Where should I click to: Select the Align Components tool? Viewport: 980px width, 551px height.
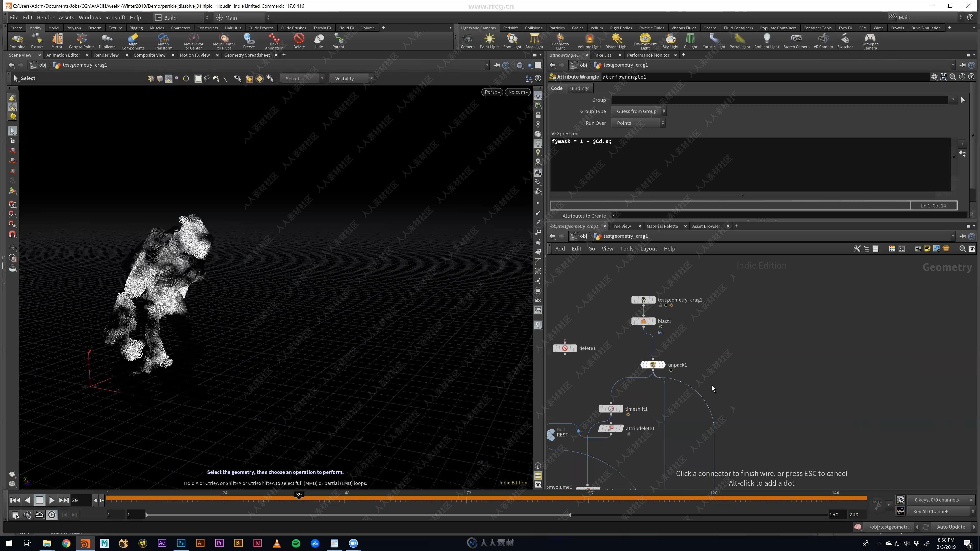[x=133, y=41]
